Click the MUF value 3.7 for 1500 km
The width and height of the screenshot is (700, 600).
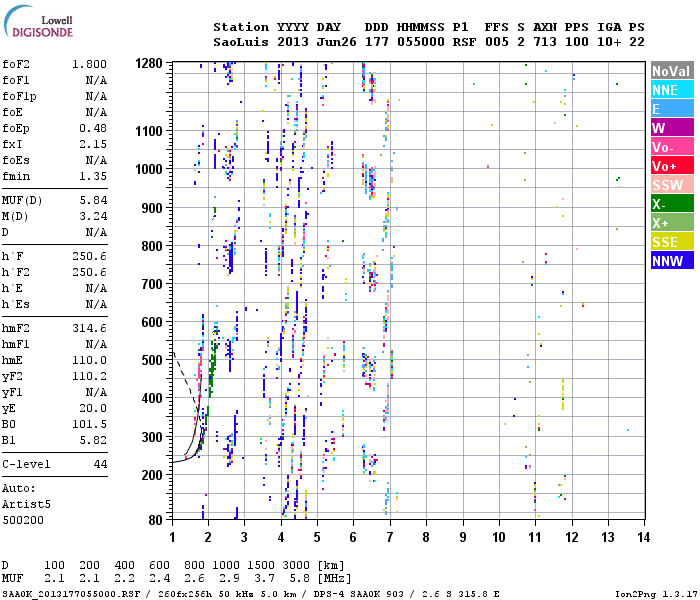(264, 579)
